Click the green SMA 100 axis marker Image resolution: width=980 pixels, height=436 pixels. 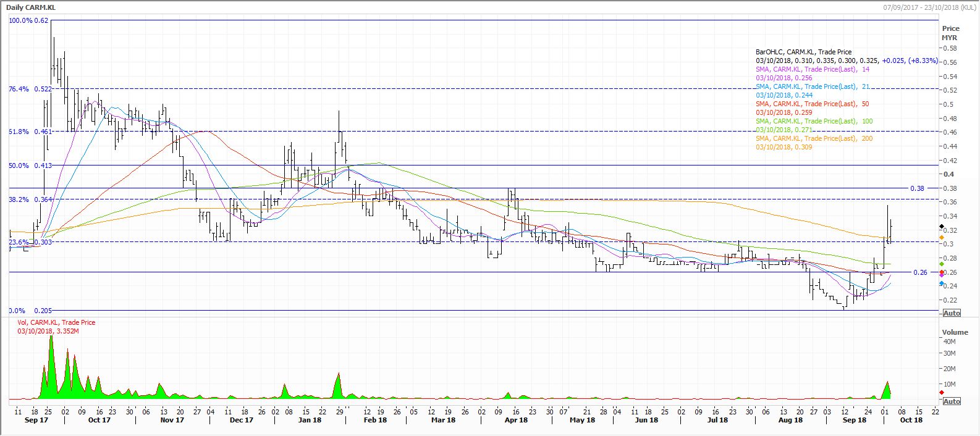(941, 264)
